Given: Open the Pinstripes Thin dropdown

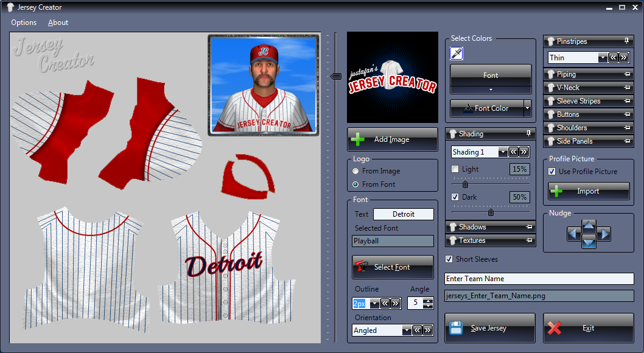Looking at the screenshot, I should pos(602,58).
